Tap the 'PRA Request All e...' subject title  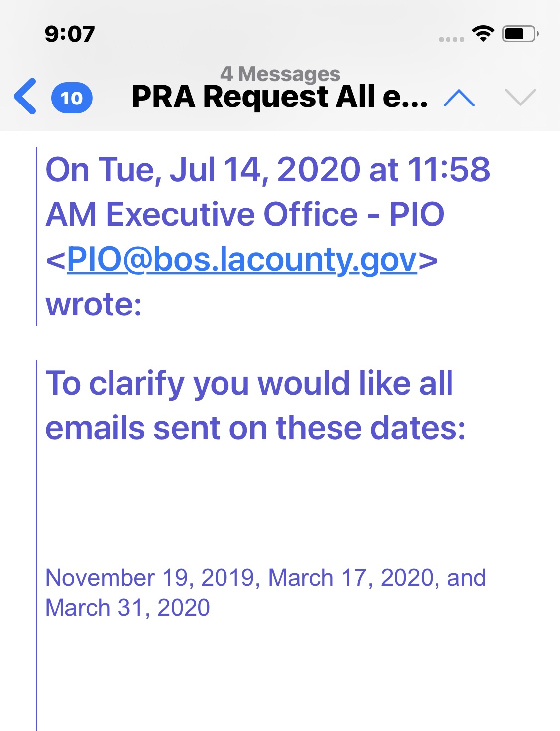pos(279,97)
